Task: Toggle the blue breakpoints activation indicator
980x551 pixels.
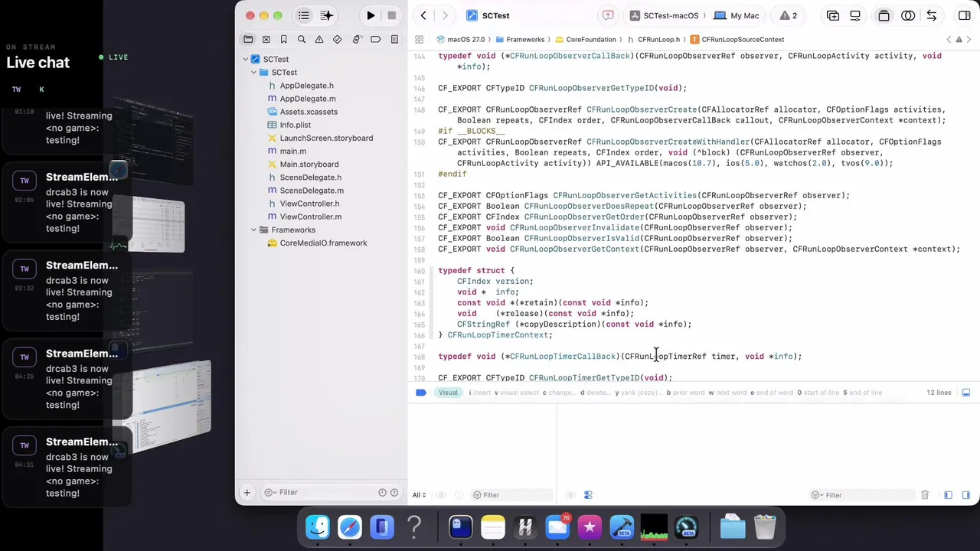Action: click(420, 393)
